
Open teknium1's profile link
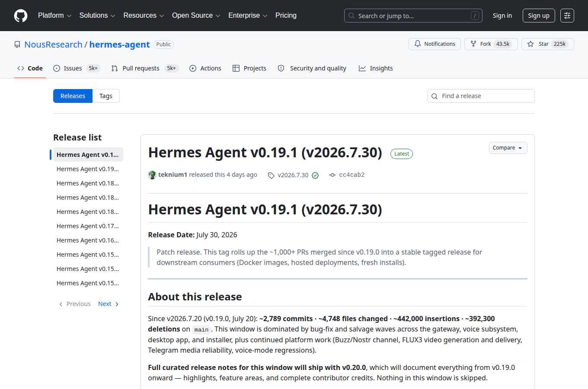tap(173, 175)
